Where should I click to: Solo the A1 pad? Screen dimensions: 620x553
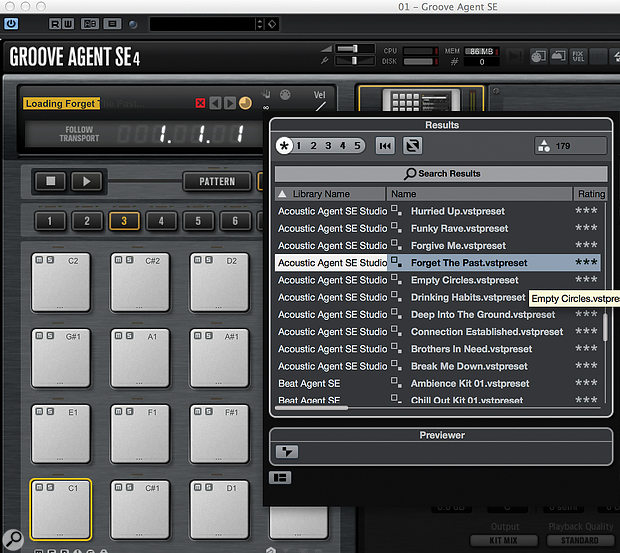pos(130,336)
